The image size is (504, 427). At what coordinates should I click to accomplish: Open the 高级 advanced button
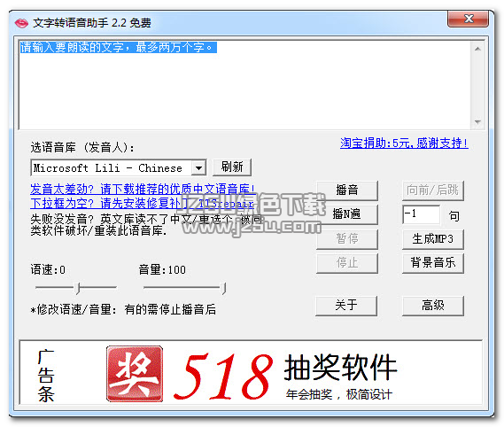tap(432, 306)
